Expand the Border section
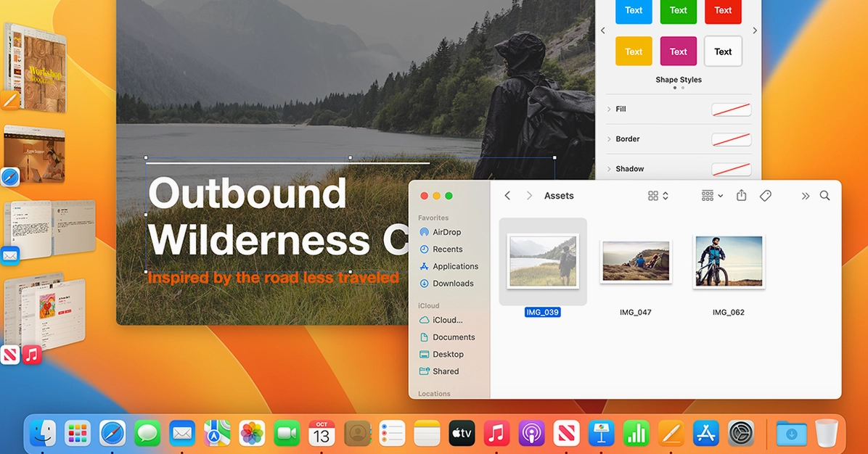This screenshot has height=454, width=868. (x=610, y=139)
